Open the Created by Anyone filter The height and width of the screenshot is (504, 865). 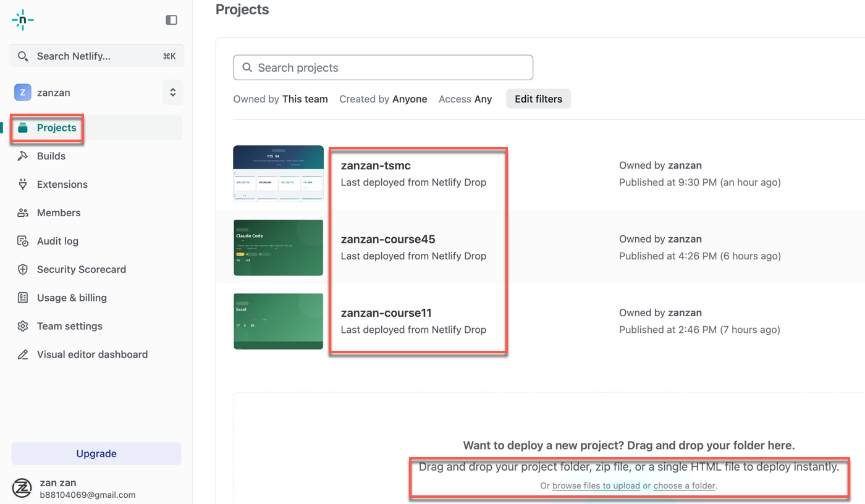coord(383,99)
